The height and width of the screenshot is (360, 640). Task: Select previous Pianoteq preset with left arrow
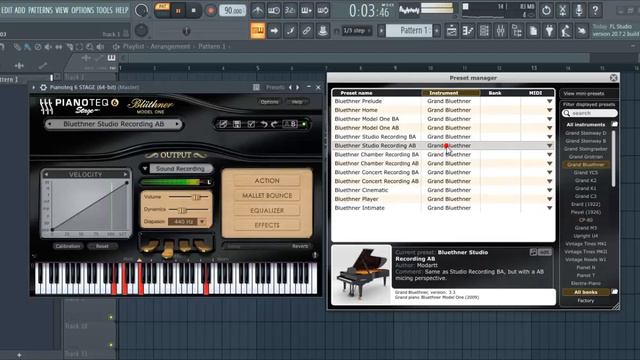click(49, 124)
